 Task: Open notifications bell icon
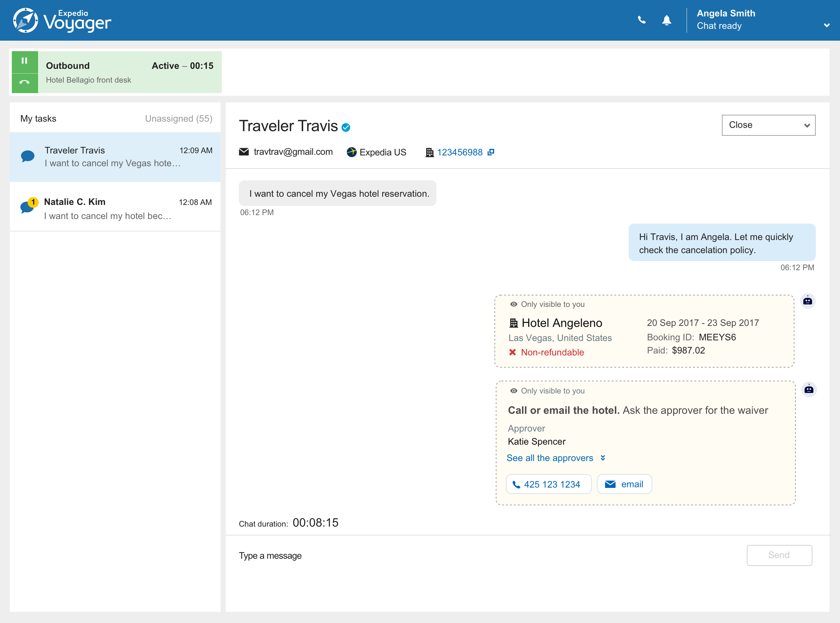666,20
